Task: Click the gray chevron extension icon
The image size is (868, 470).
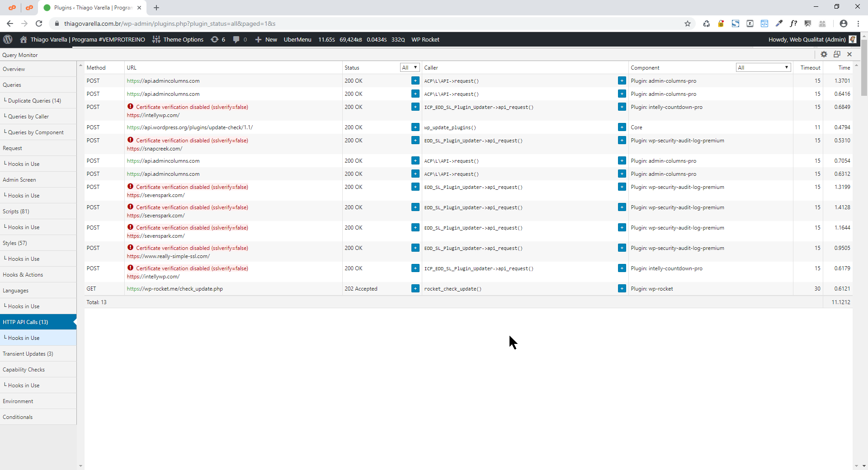Action: coord(808,23)
